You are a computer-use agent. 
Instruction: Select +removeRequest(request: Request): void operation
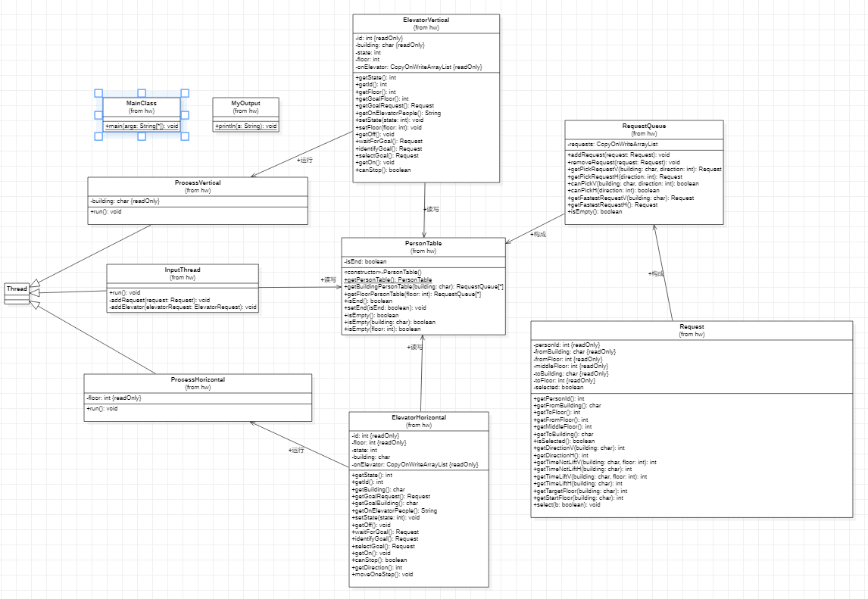click(624, 162)
